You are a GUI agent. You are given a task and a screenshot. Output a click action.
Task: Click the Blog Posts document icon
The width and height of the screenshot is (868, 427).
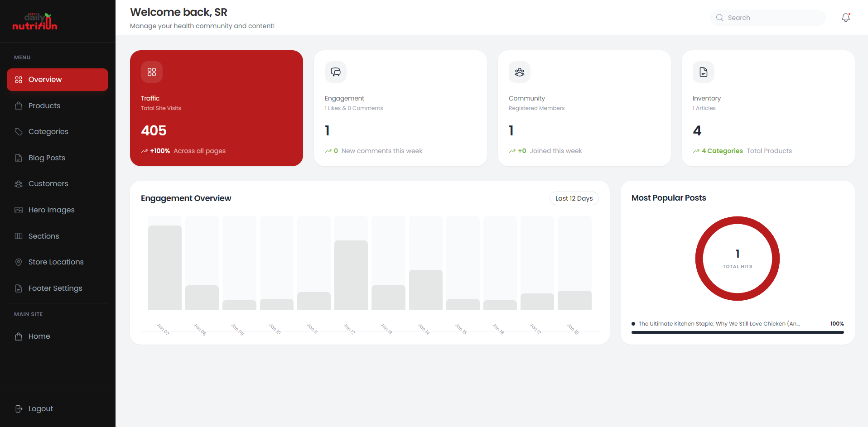point(19,158)
